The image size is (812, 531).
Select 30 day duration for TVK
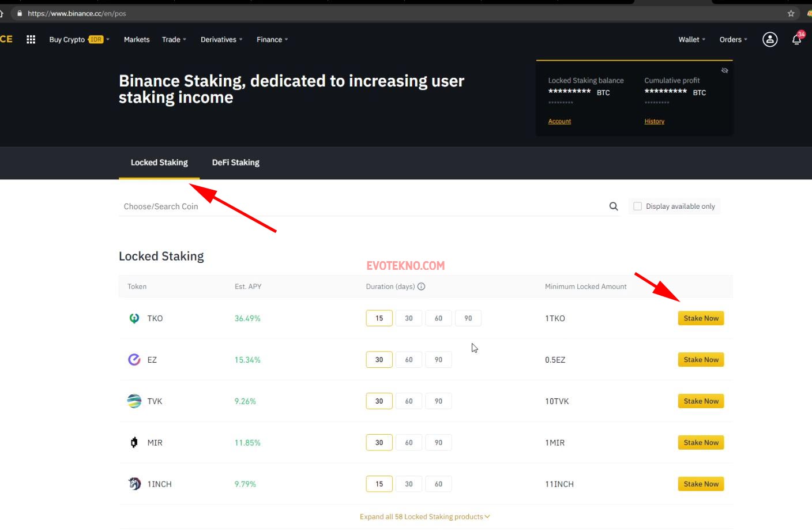(x=379, y=401)
